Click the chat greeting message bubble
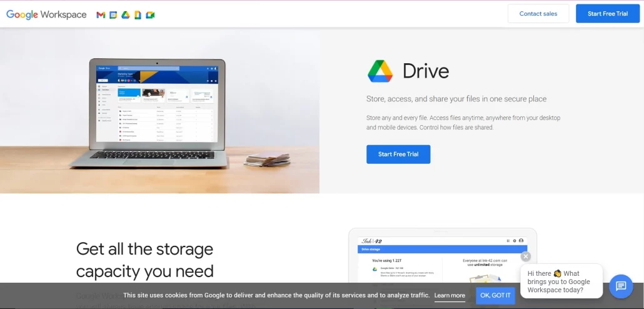The height and width of the screenshot is (309, 644). (561, 281)
